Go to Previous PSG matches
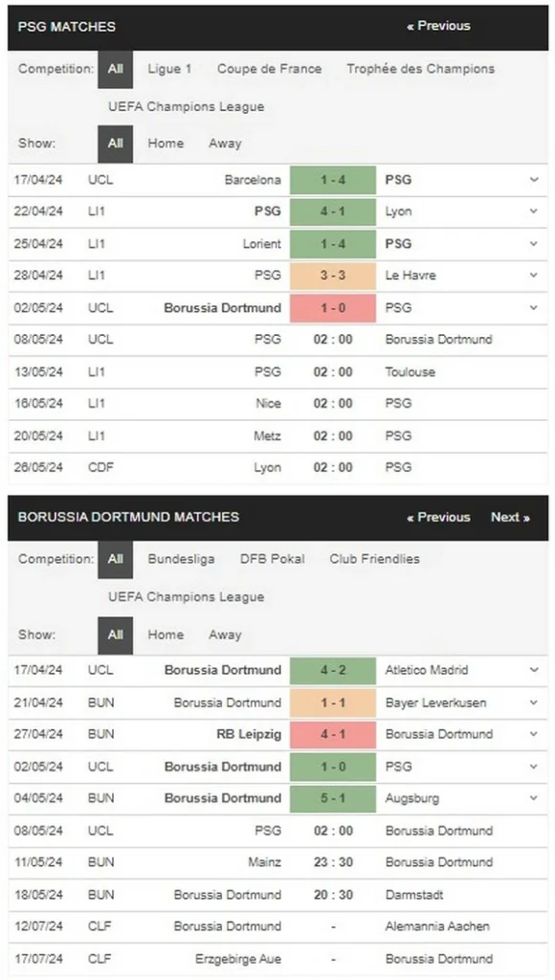Viewport: 555px width, 980px height. tap(439, 26)
